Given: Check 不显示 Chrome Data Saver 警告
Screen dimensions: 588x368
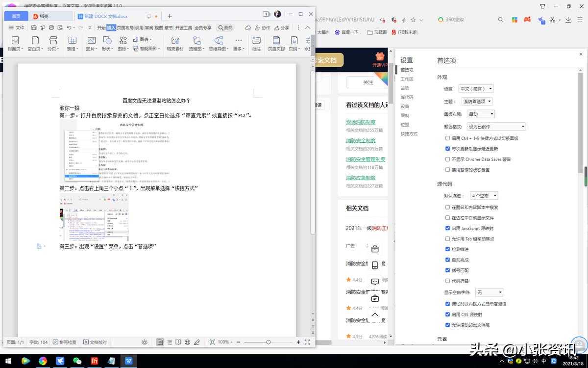Looking at the screenshot, I should click(x=447, y=159).
